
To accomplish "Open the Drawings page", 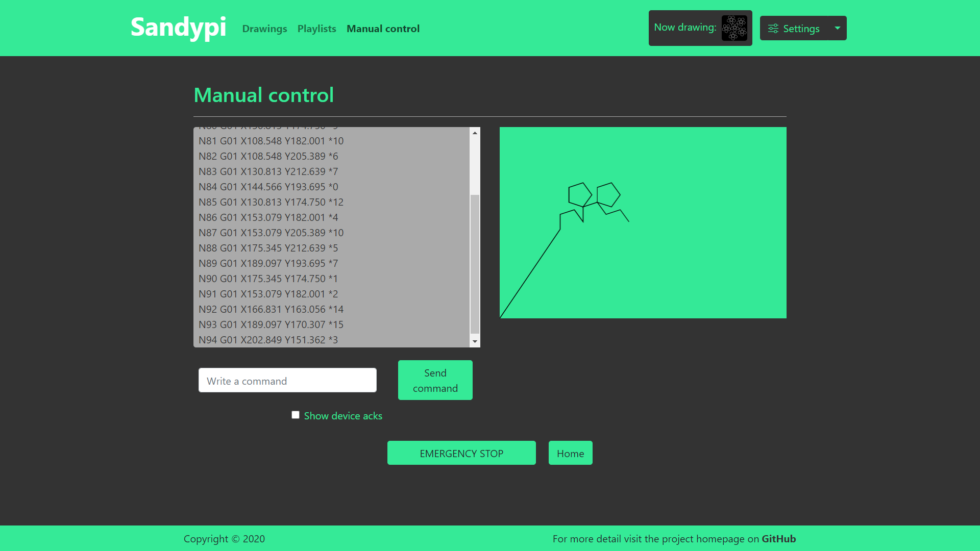I will pyautogui.click(x=264, y=29).
